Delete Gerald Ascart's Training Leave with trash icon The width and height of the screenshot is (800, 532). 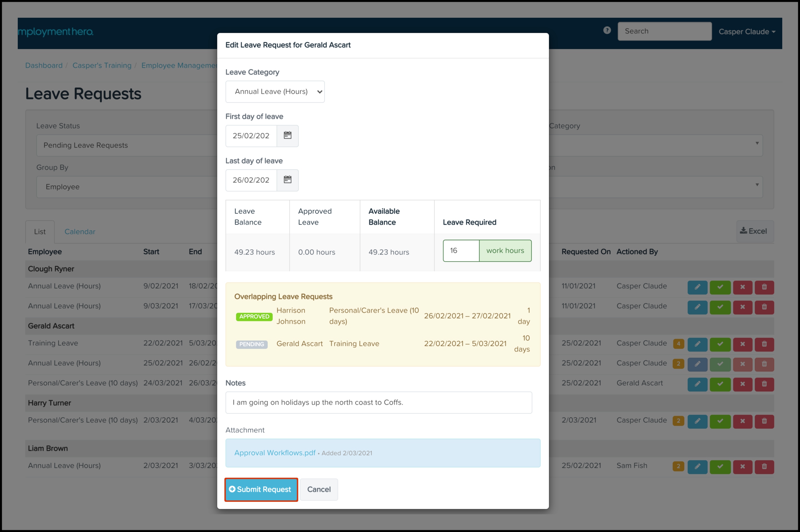[764, 344]
